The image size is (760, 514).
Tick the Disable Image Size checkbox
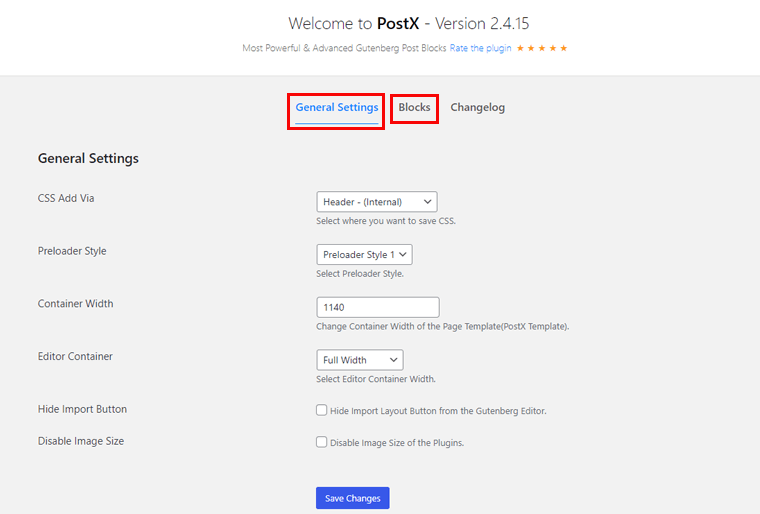point(322,442)
